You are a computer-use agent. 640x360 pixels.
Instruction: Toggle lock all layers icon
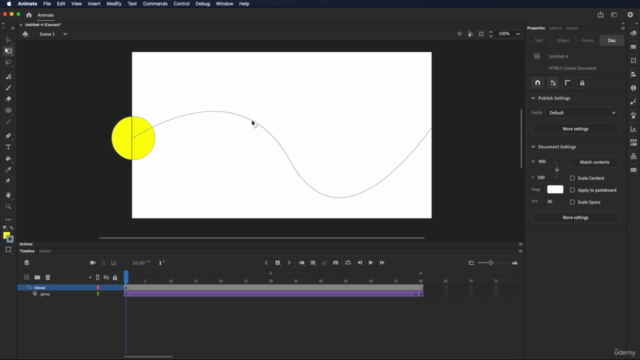tap(115, 278)
